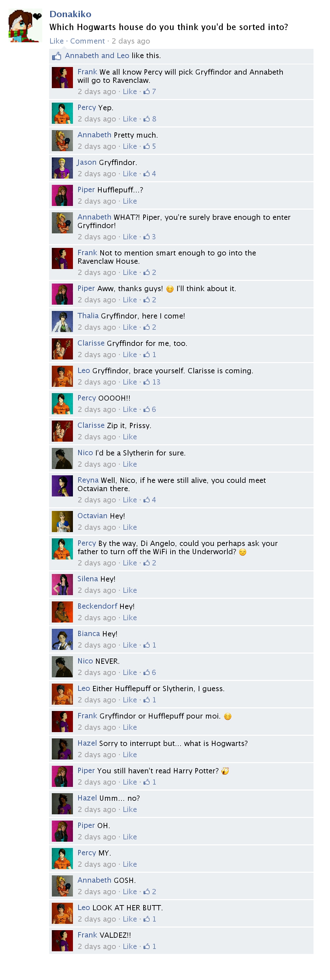This screenshot has height=980, width=330.
Task: Like Nico's Slytherin for sure comment
Action: 130,464
